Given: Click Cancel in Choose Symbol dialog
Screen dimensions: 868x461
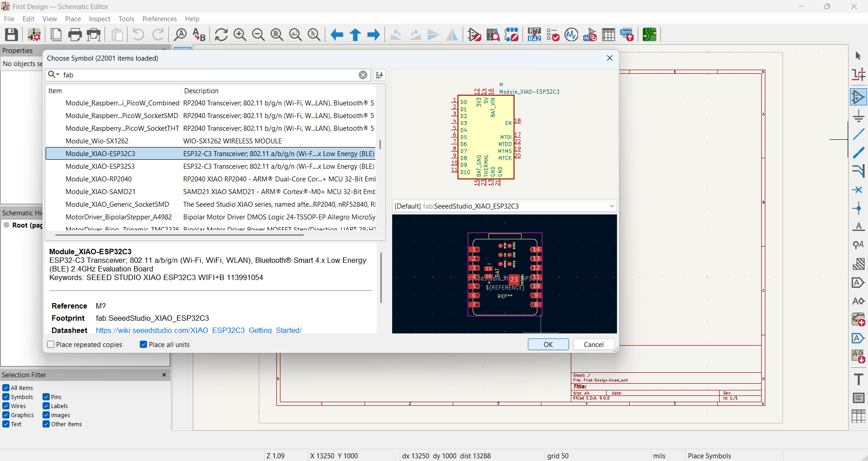Looking at the screenshot, I should pyautogui.click(x=593, y=344).
